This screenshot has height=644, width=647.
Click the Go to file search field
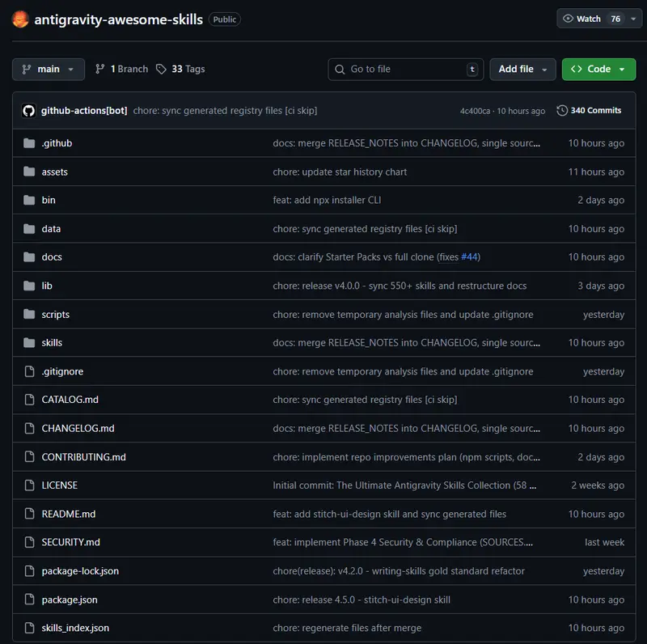pyautogui.click(x=404, y=70)
